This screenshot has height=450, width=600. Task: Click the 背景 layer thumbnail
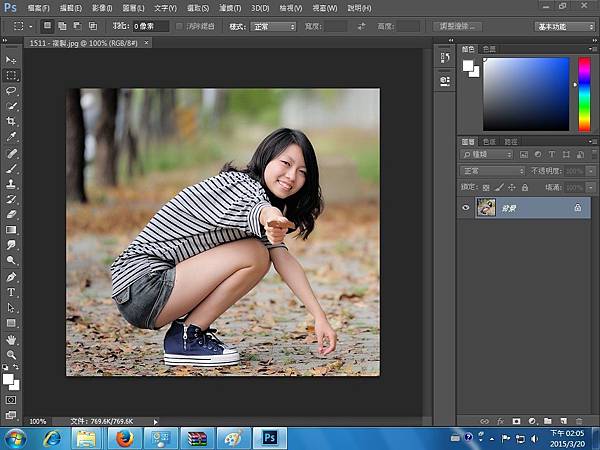pyautogui.click(x=487, y=207)
